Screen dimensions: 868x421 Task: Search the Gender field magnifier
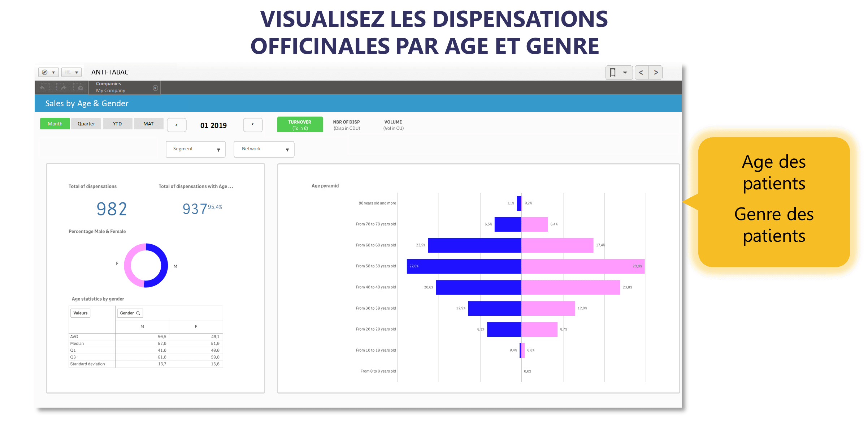(138, 313)
